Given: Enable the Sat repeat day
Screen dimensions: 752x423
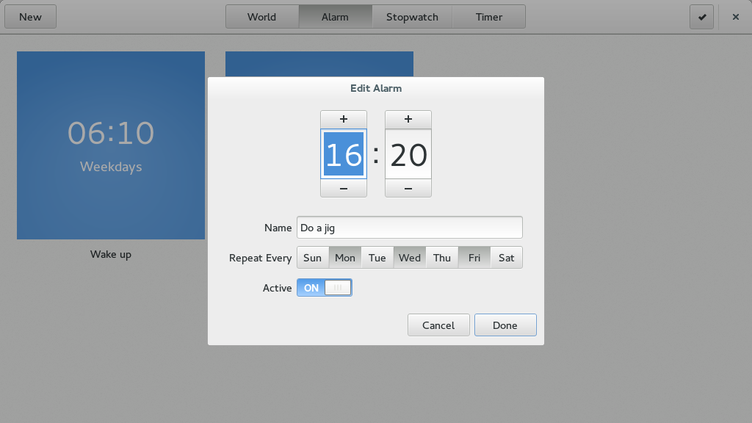Looking at the screenshot, I should pos(506,258).
